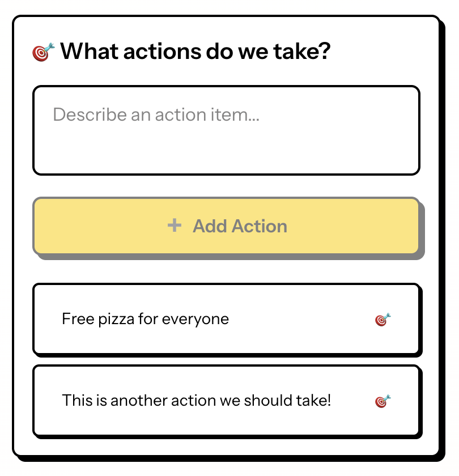The image size is (459, 476).
Task: Click dart icon on the second action item
Action: pyautogui.click(x=383, y=401)
